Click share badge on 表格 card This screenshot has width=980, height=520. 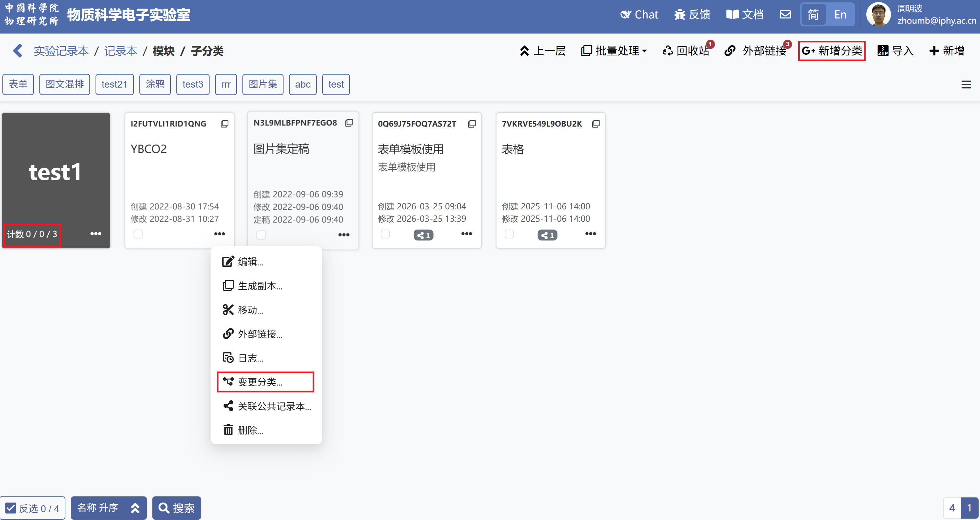[x=547, y=235]
